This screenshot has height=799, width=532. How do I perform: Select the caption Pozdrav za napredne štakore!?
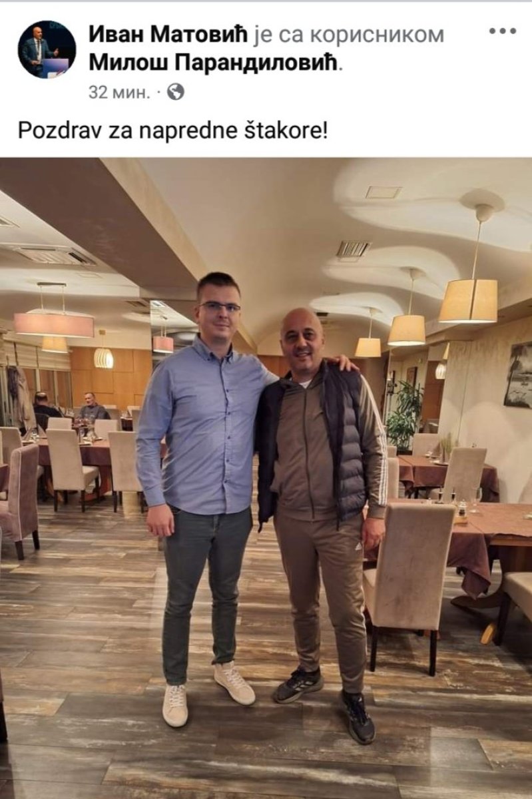[x=173, y=129]
